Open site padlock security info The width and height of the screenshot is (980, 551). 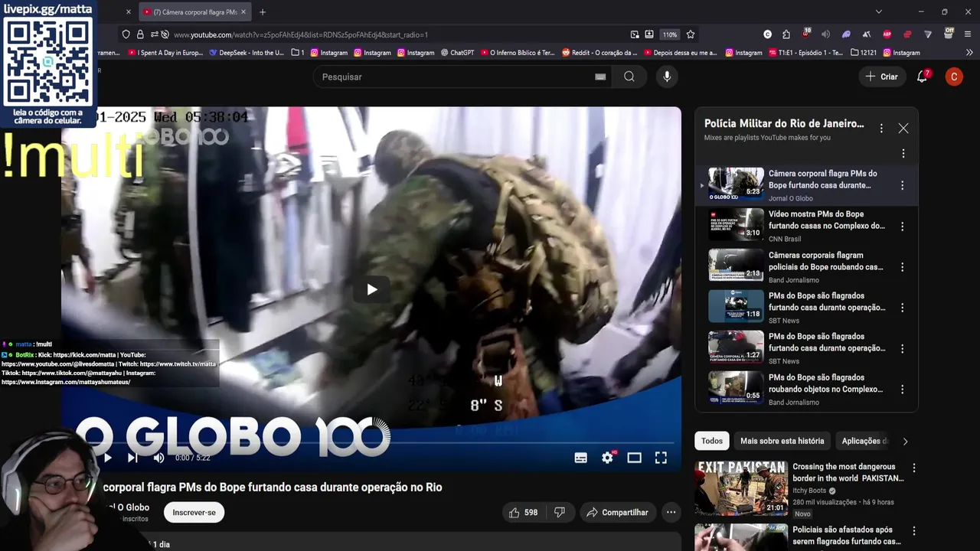140,34
